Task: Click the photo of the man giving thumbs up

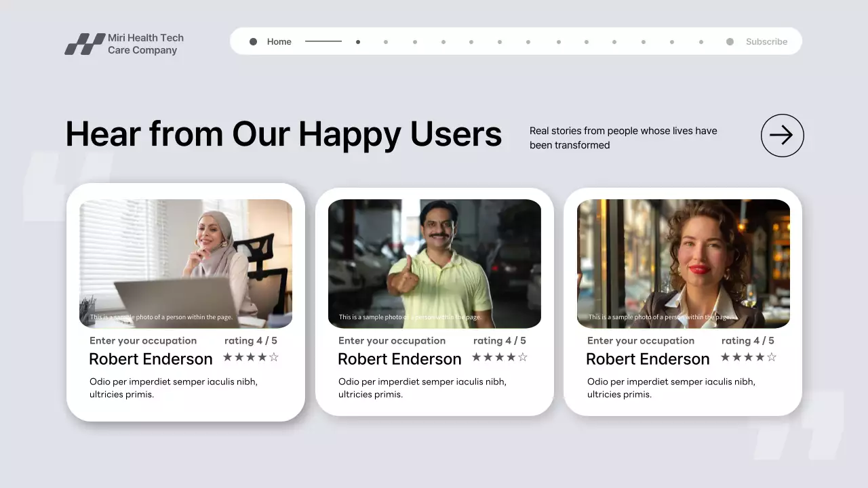Action: coord(435,263)
